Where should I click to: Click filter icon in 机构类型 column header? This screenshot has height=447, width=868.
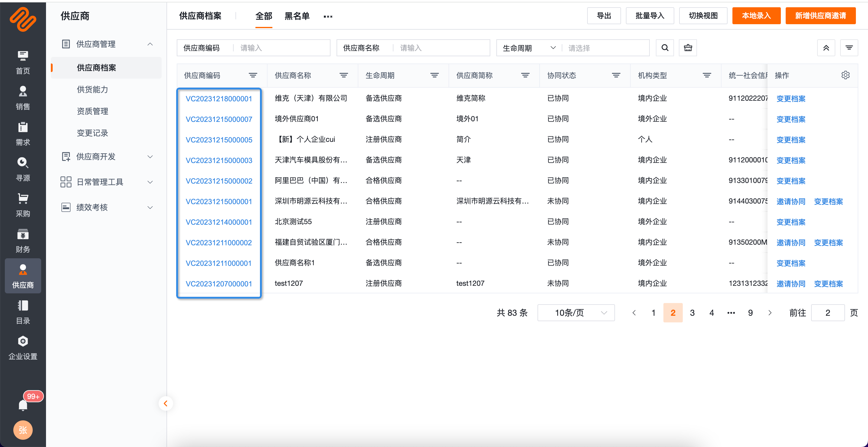point(707,75)
